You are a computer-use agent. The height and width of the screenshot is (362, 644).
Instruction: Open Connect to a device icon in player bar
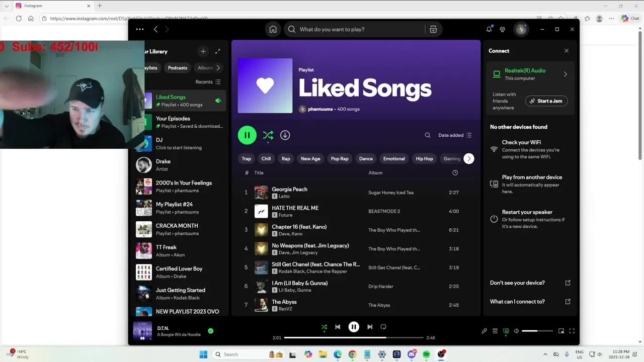(506, 331)
